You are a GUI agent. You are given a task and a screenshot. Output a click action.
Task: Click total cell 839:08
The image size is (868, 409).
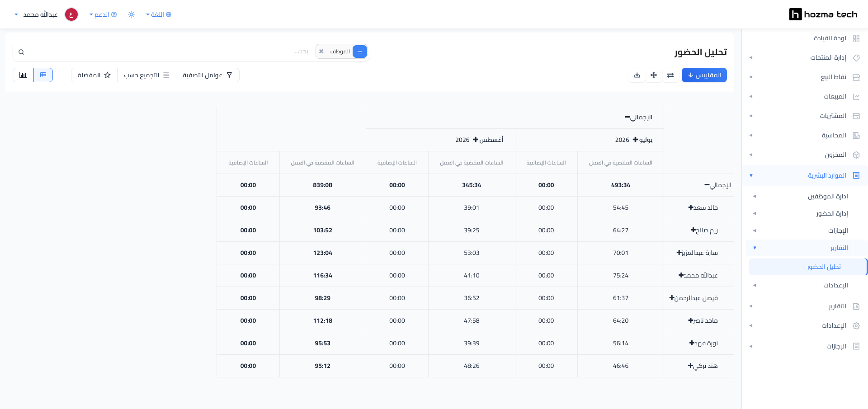point(323,185)
